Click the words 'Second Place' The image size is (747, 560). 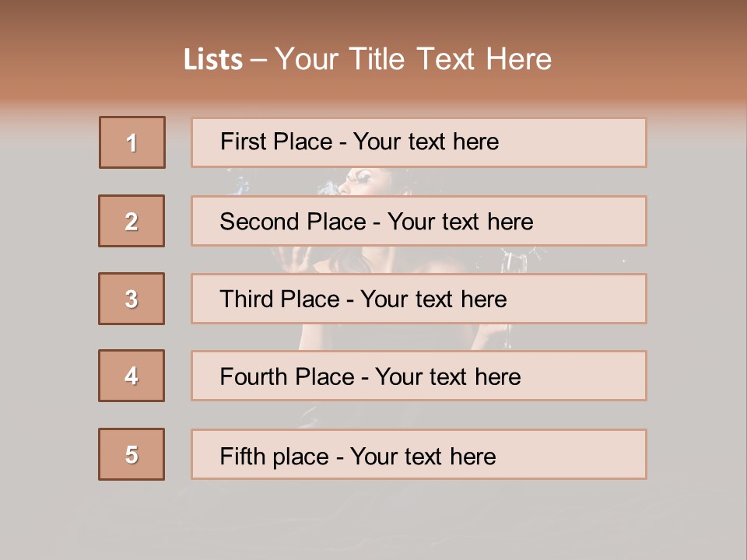click(292, 222)
